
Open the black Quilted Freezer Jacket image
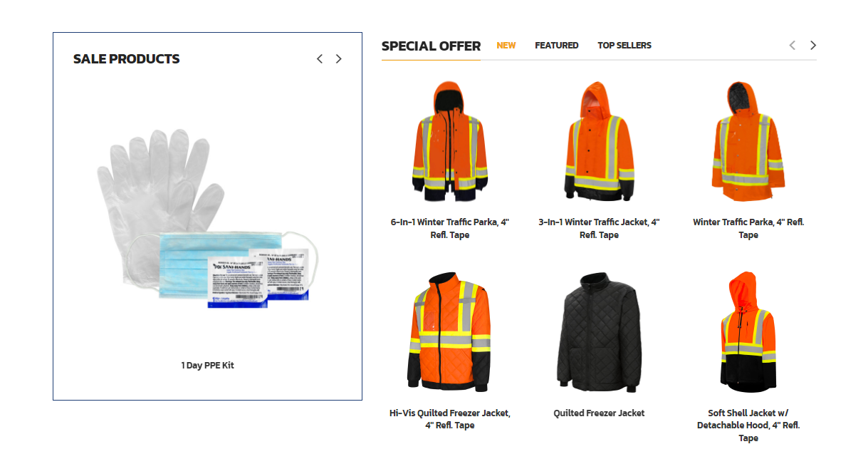[599, 332]
